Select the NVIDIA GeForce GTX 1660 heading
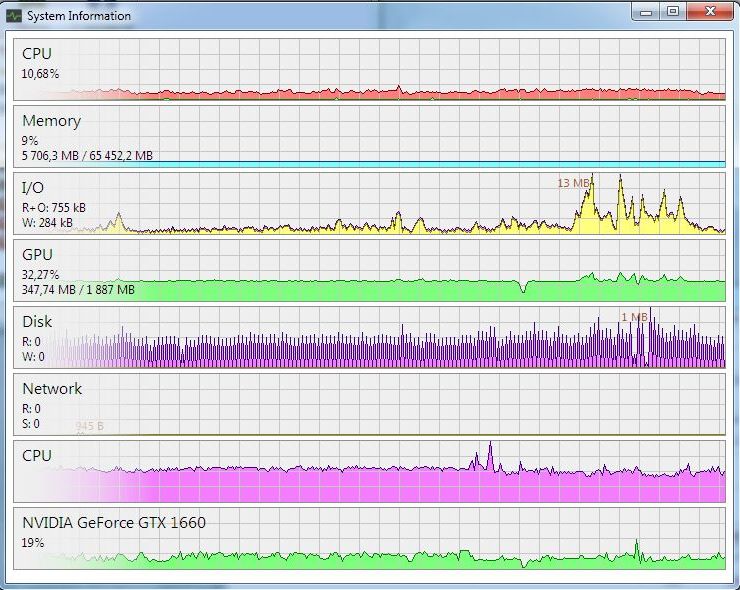This screenshot has height=590, width=740. pyautogui.click(x=114, y=523)
